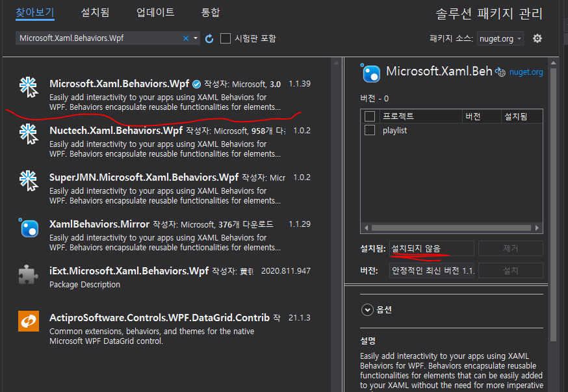This screenshot has width=568, height=392.
Task: Open the SuperJMN.Microsoft.Xaml.Behaviors.Wpf package icon
Action: click(29, 181)
